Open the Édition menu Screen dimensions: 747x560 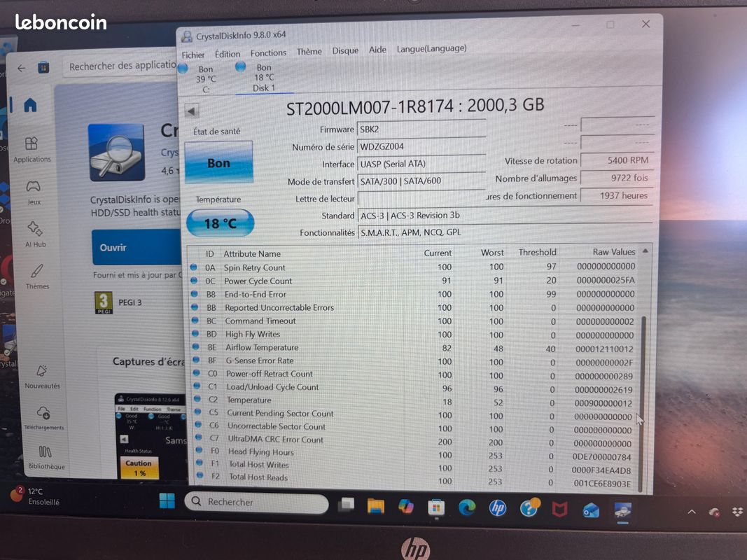[228, 54]
